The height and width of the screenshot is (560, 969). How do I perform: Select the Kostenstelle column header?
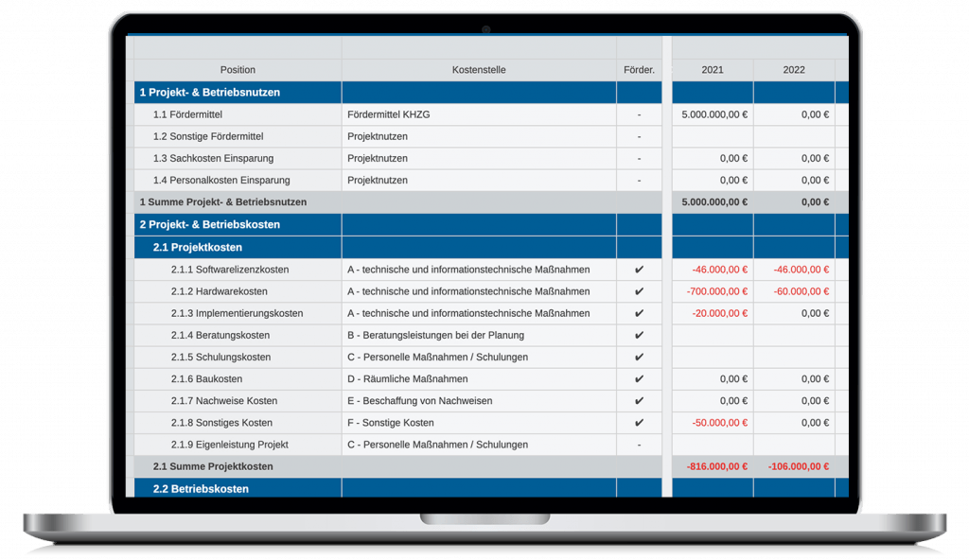[x=479, y=70]
